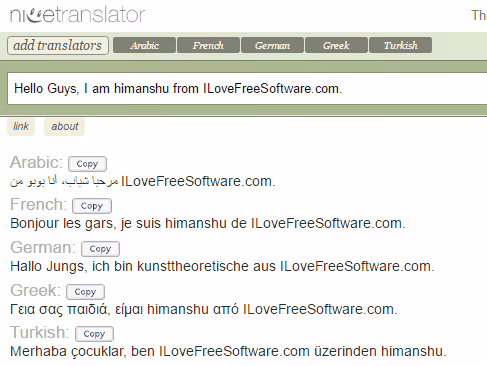Image resolution: width=487 pixels, height=366 pixels.
Task: Select the Turkish translator tab
Action: (401, 45)
